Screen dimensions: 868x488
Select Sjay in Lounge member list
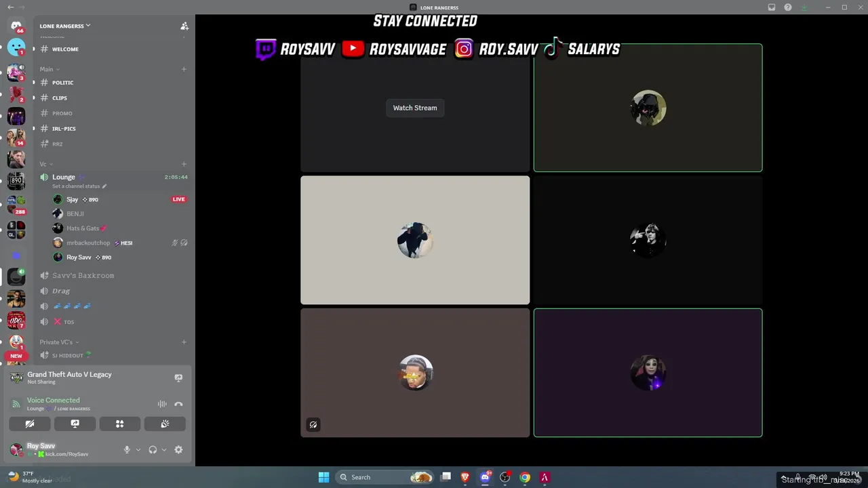[x=120, y=199]
